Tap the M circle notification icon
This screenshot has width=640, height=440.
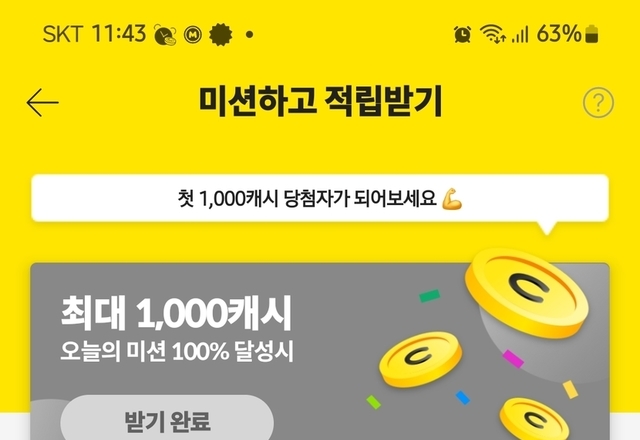point(193,35)
